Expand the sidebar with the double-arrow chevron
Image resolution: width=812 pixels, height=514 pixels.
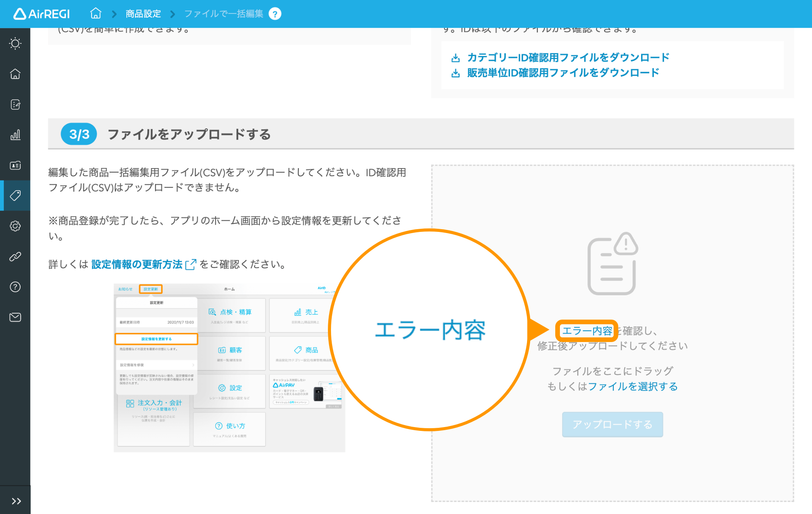click(x=15, y=500)
